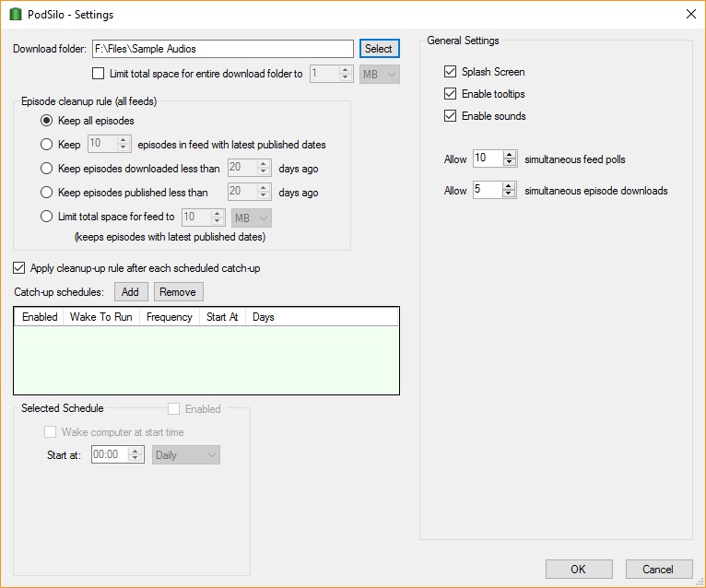Viewport: 706px width, 588px height.
Task: Toggle Apply cleanup-up rule after scheduled catch-up
Action: (x=19, y=268)
